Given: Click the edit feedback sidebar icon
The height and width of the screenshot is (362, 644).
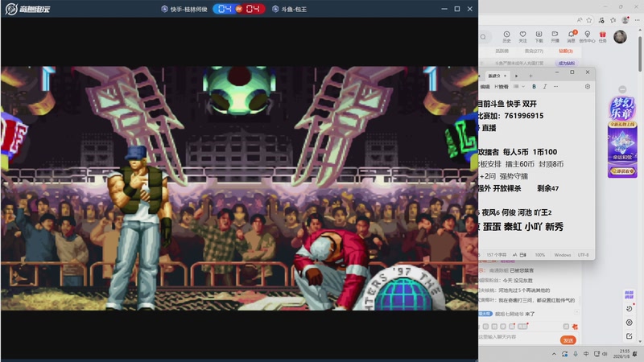Looking at the screenshot, I should (x=629, y=336).
